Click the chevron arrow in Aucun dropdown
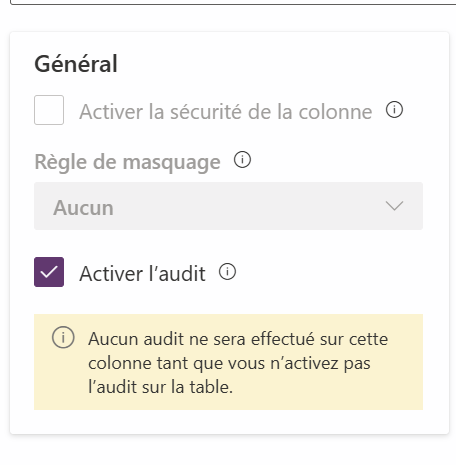 tap(394, 206)
